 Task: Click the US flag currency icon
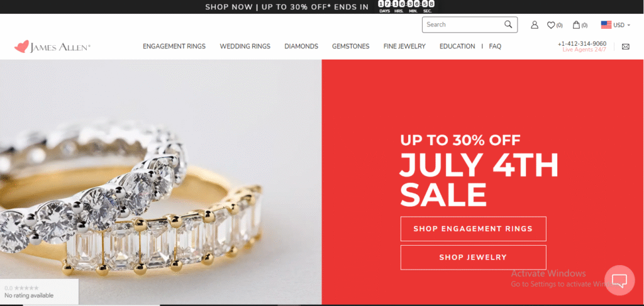[x=606, y=25]
